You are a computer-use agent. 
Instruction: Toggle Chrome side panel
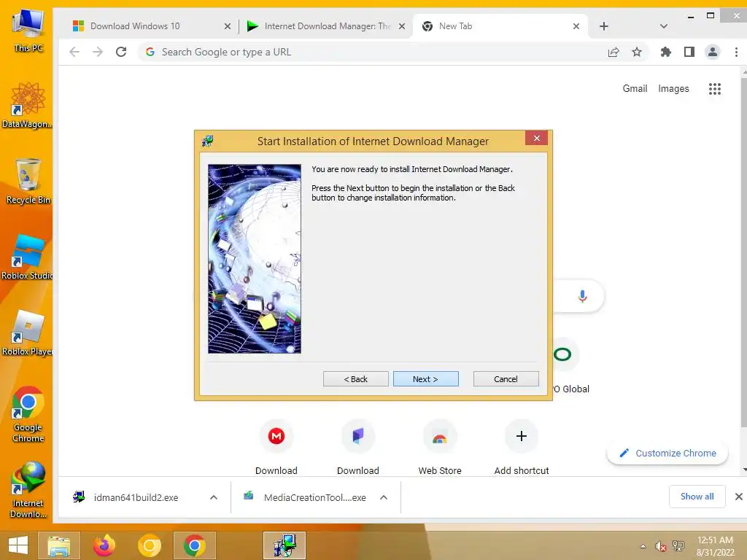689,52
